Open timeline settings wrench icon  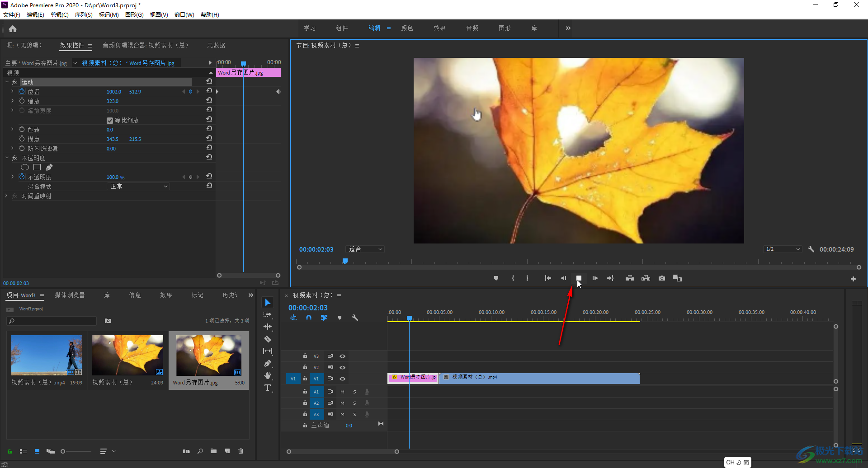(x=355, y=318)
